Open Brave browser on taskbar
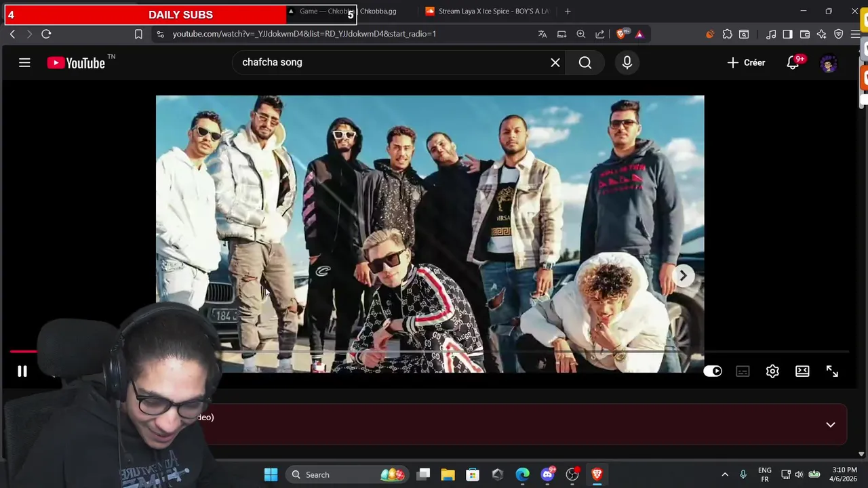The height and width of the screenshot is (488, 868). tap(597, 474)
